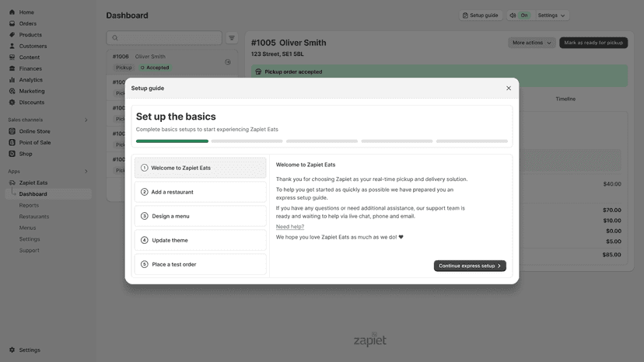Click the sound speaker icon
The height and width of the screenshot is (362, 644).
tap(513, 16)
